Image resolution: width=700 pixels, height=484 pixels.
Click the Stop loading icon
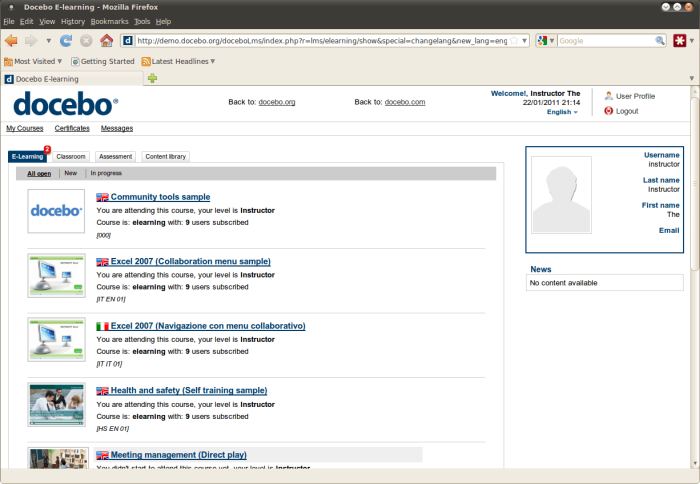(86, 41)
